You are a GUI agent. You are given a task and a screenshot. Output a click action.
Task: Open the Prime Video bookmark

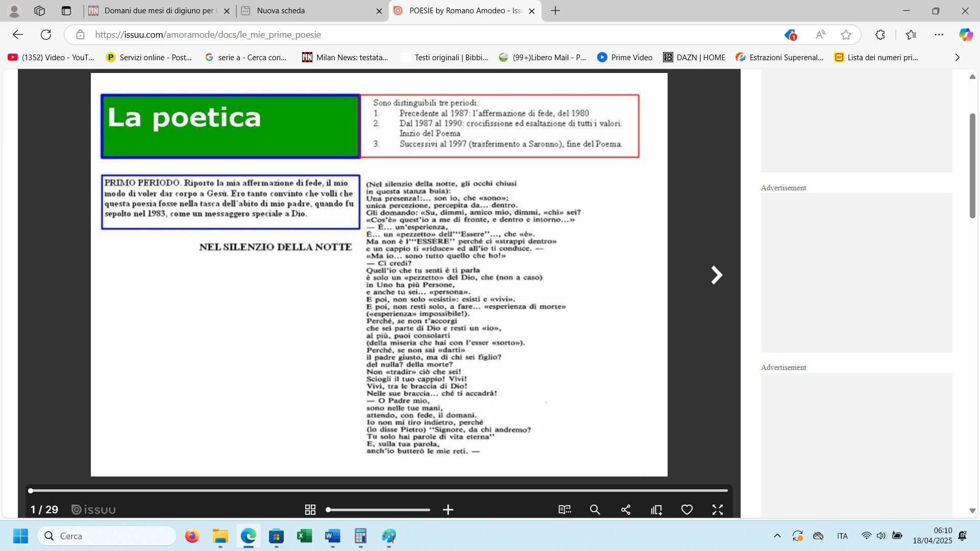[x=625, y=58]
